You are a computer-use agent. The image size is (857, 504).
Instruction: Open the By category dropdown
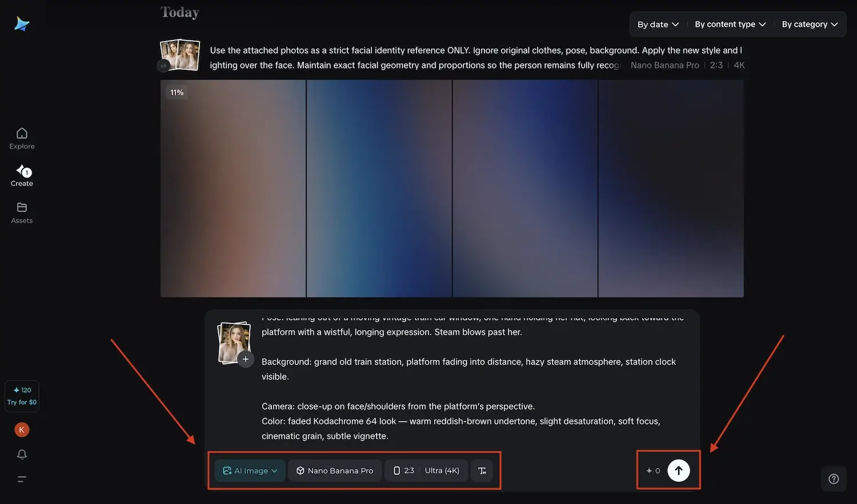click(810, 25)
